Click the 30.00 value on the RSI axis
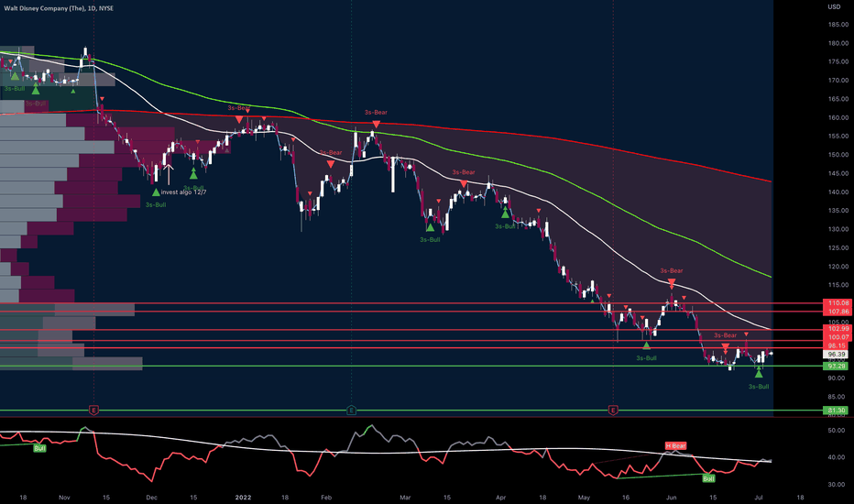This screenshot has width=854, height=504. pyautogui.click(x=836, y=485)
